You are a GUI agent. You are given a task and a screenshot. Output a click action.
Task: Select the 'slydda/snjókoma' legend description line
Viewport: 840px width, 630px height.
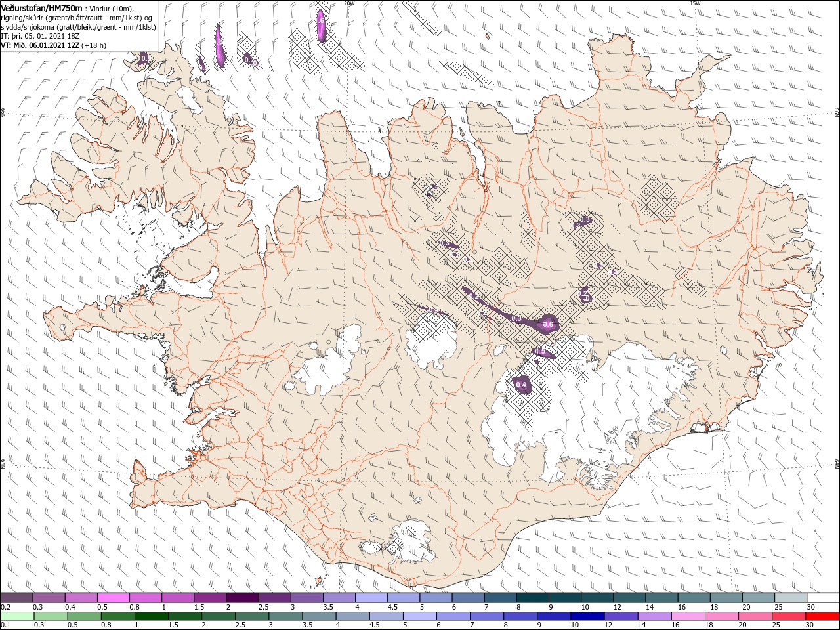[x=78, y=27]
